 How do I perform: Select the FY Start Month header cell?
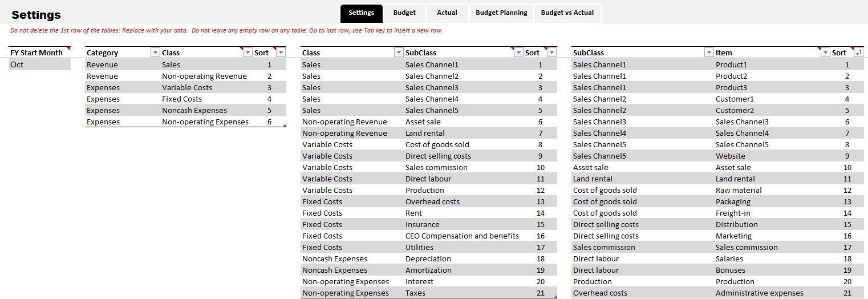[x=39, y=52]
